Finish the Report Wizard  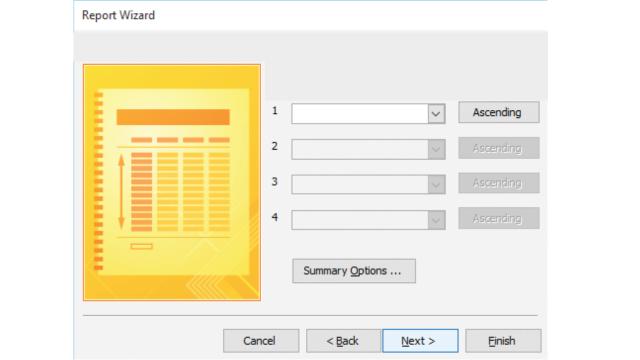pos(503,341)
